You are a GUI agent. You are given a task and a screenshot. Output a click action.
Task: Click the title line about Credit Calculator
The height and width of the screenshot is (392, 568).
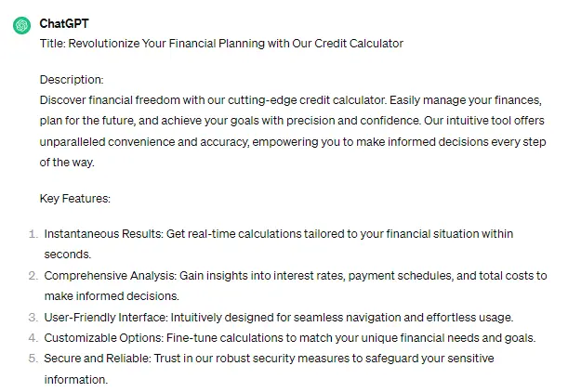coord(221,44)
